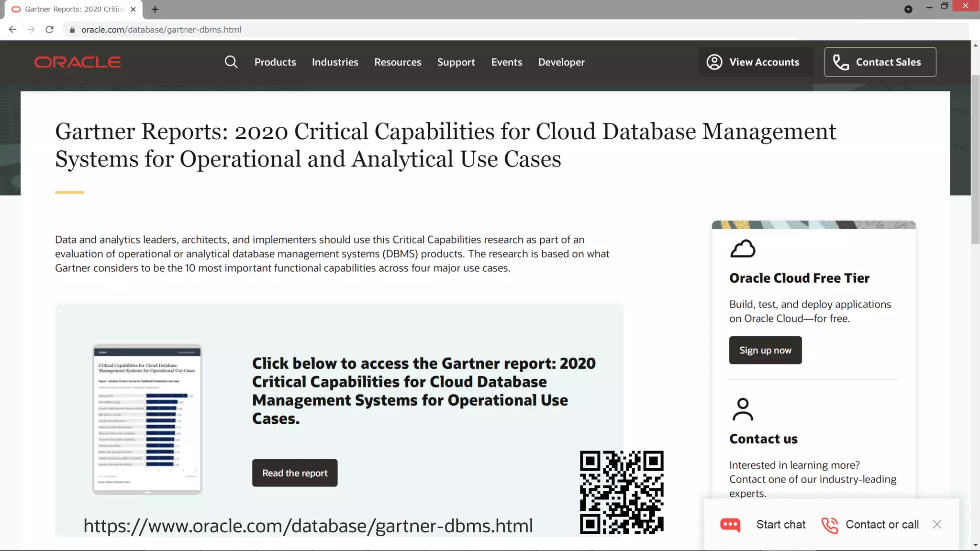Image resolution: width=980 pixels, height=551 pixels.
Task: Click the padlock site info icon
Action: [72, 30]
